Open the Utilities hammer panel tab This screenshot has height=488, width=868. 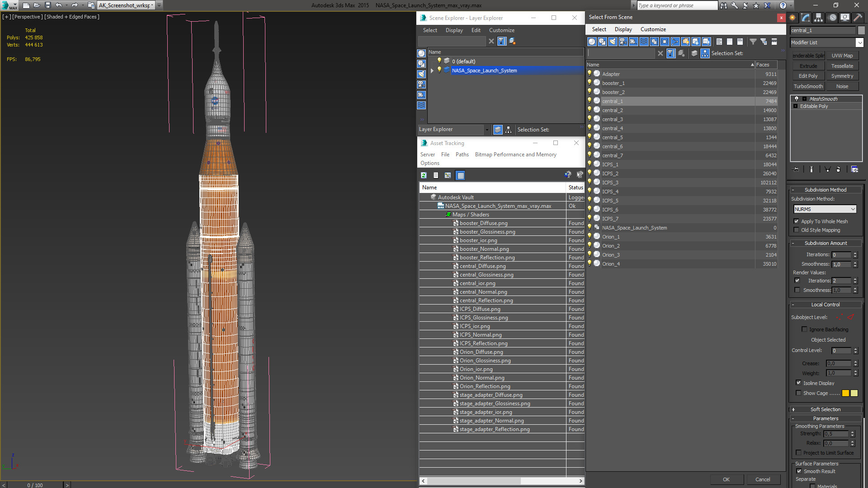click(858, 18)
